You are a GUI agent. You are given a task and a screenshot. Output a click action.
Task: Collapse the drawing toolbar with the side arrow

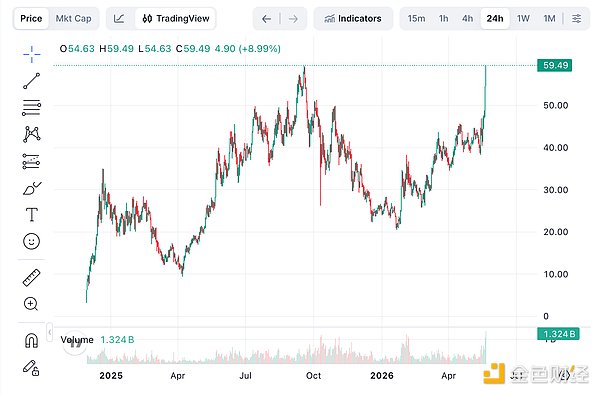(x=50, y=332)
